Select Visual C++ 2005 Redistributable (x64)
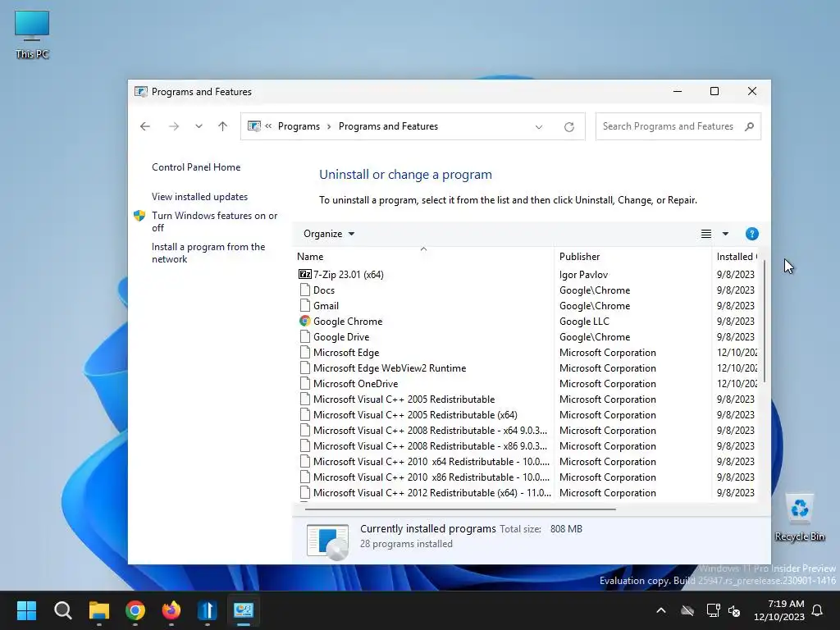840x630 pixels. [415, 414]
